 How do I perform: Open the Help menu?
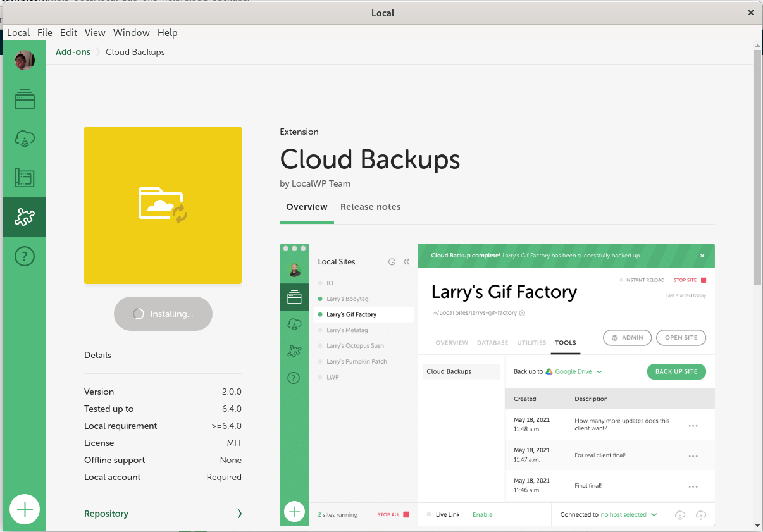click(x=168, y=33)
